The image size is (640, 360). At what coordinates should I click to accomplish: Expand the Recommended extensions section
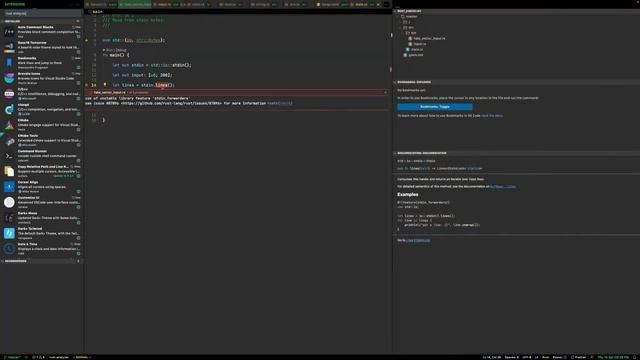(x=41, y=261)
